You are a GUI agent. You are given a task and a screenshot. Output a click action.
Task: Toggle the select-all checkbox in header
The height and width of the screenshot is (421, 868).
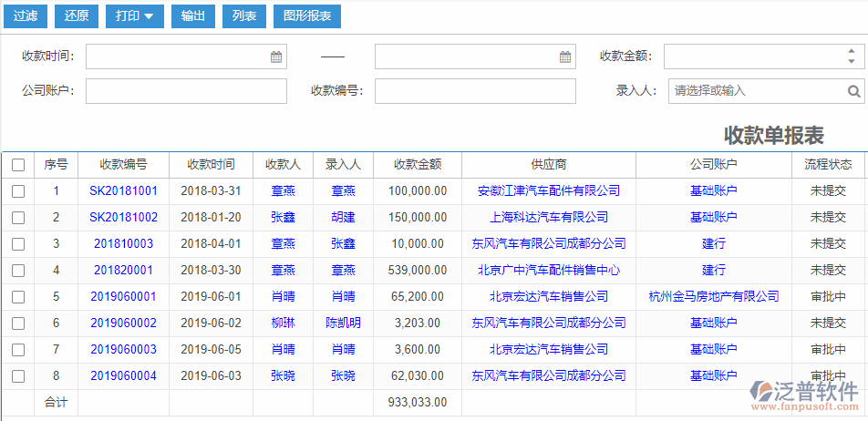[x=18, y=165]
